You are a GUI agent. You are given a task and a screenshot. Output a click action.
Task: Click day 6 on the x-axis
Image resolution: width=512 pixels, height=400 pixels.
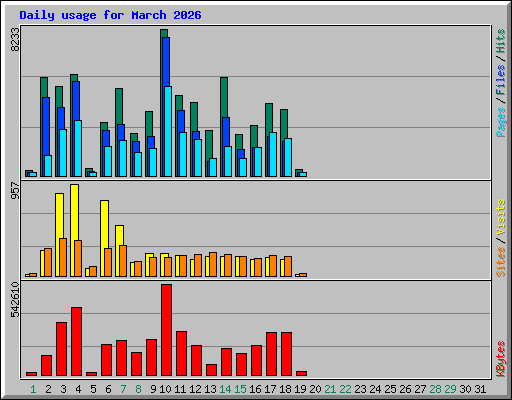coord(108,389)
